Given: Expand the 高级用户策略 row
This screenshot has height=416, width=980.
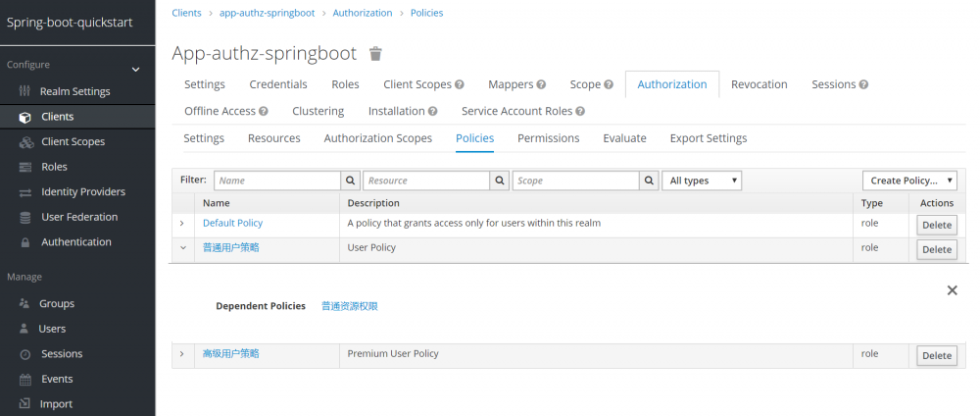Looking at the screenshot, I should point(182,354).
